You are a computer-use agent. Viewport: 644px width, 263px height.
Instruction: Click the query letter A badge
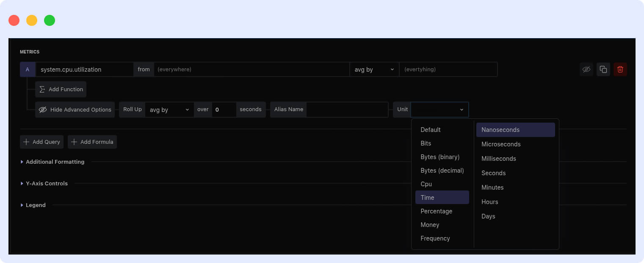tap(28, 69)
